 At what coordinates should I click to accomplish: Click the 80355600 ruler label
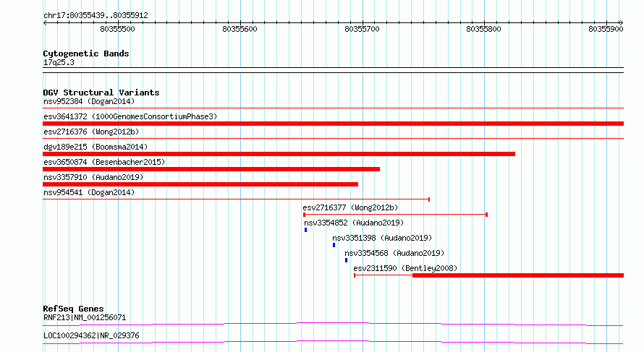click(240, 29)
